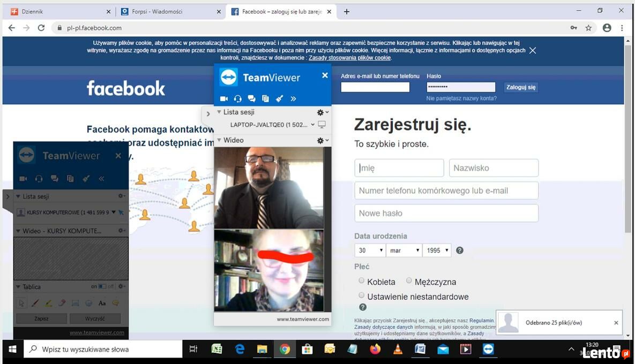Start video in front TeamViewer panel

(x=223, y=98)
